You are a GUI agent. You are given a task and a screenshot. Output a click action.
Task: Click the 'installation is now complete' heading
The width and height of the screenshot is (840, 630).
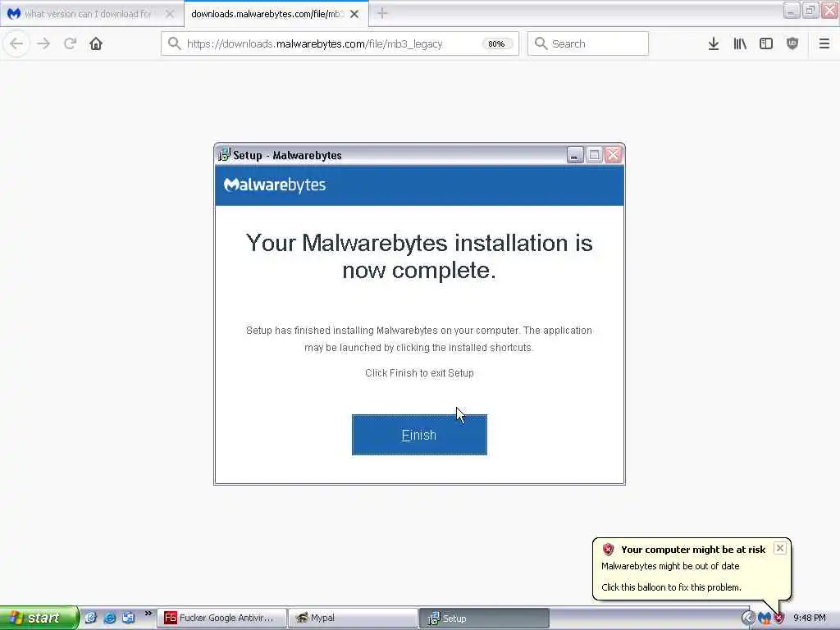coord(419,257)
